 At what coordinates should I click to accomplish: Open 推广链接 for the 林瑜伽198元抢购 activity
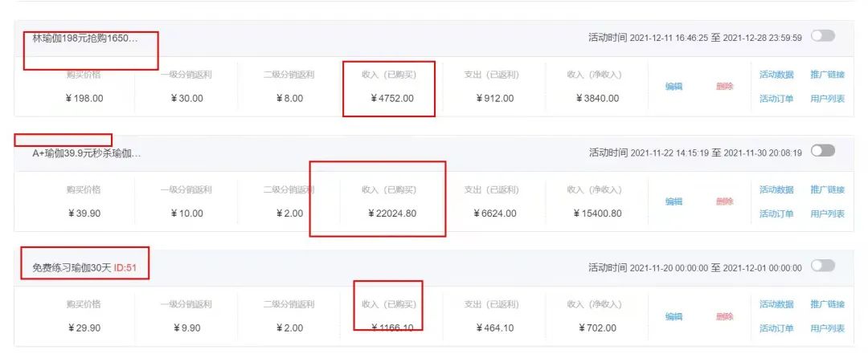(827, 75)
